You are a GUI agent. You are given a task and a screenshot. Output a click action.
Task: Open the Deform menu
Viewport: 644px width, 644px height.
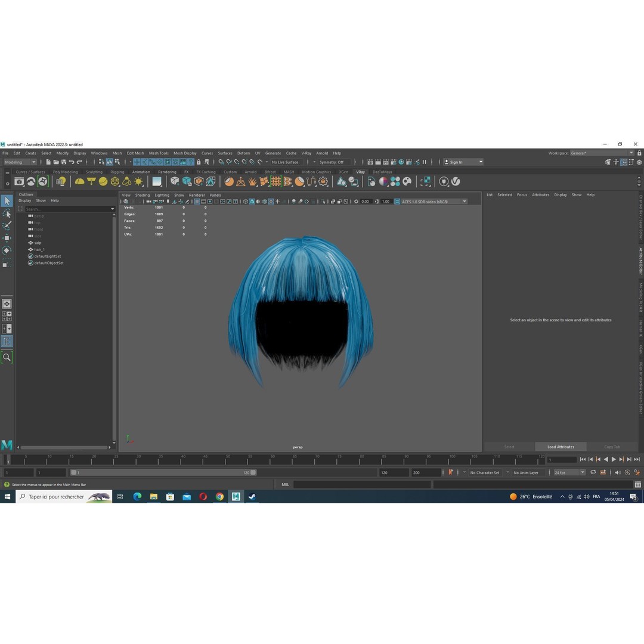click(243, 153)
